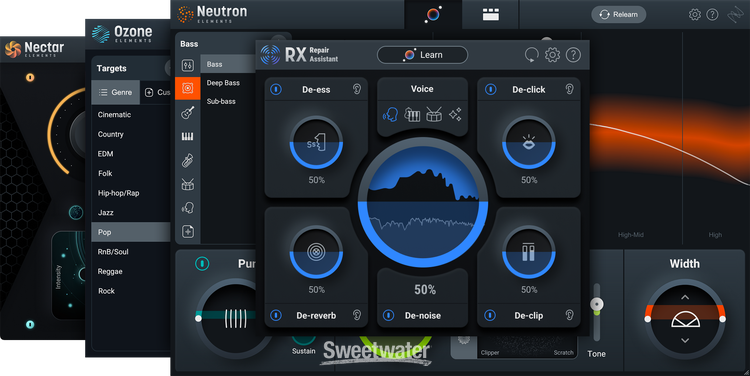This screenshot has width=750, height=376.
Task: Select the brass instrument icon in Neutron
Action: pos(188,160)
